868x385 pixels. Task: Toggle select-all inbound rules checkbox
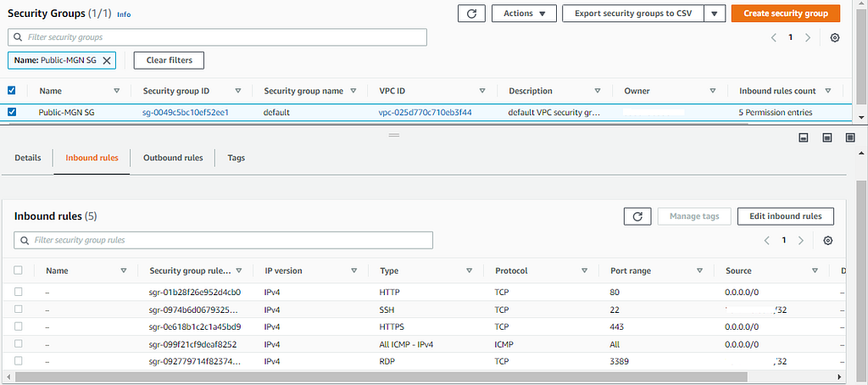tap(19, 271)
